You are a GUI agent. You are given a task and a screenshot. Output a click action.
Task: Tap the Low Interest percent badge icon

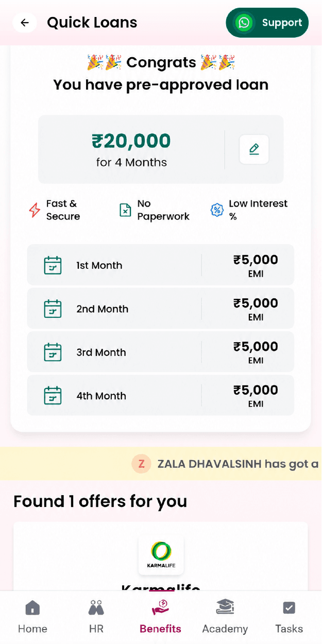[217, 210]
